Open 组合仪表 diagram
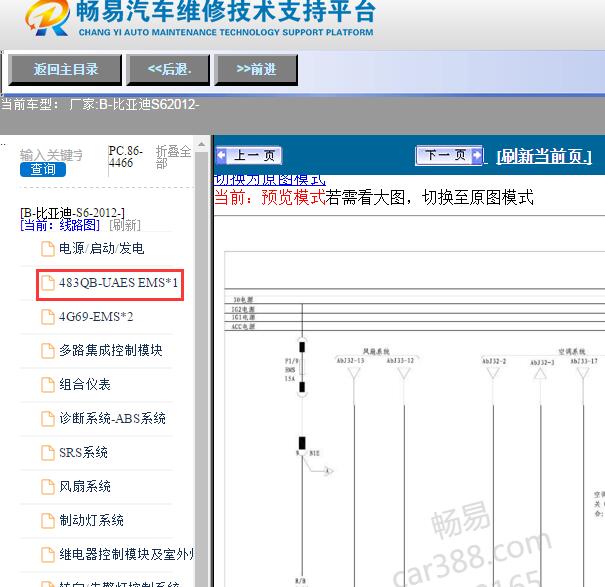605x587 pixels. (x=85, y=385)
